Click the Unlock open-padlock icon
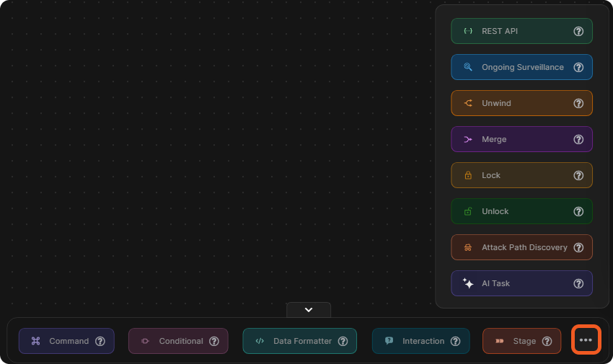 coord(468,211)
